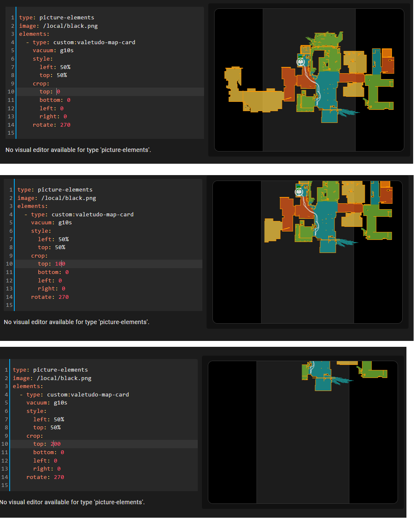The width and height of the screenshot is (414, 532).
Task: Click the top: 100 crop value
Action: pos(61,263)
